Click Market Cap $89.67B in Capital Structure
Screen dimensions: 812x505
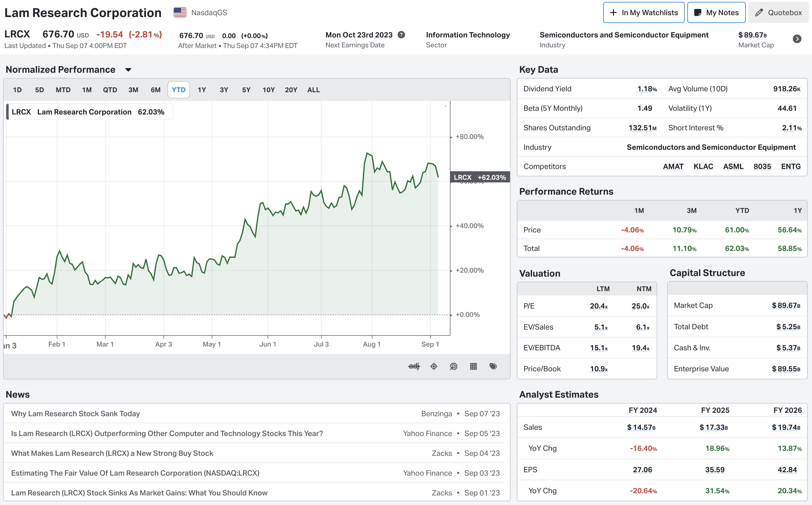coord(786,305)
